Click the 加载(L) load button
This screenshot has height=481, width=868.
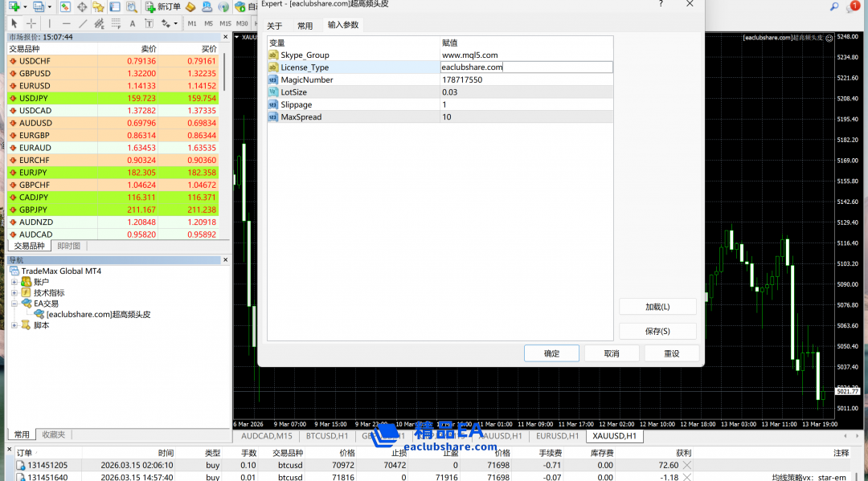(657, 307)
